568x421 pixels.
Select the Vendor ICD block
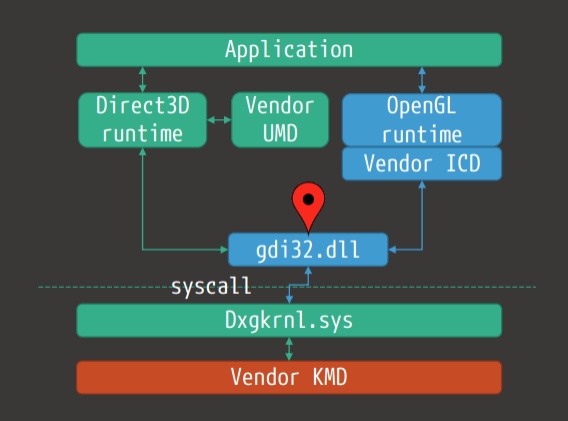(x=422, y=163)
